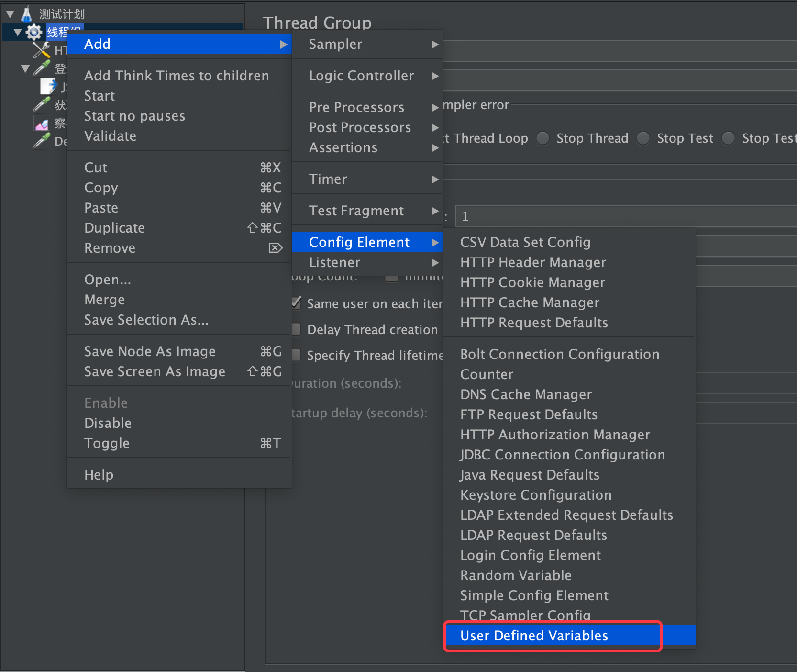Select the Stop Test radio button

tap(643, 138)
